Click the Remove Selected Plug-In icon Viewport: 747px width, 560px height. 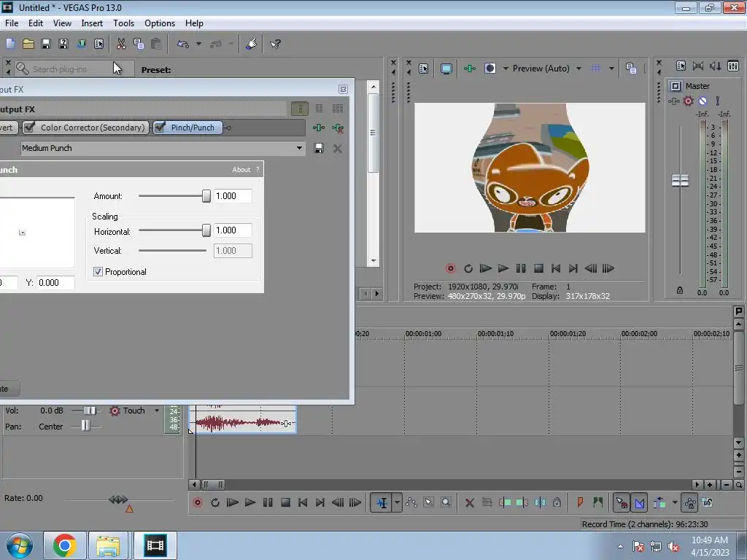[338, 128]
